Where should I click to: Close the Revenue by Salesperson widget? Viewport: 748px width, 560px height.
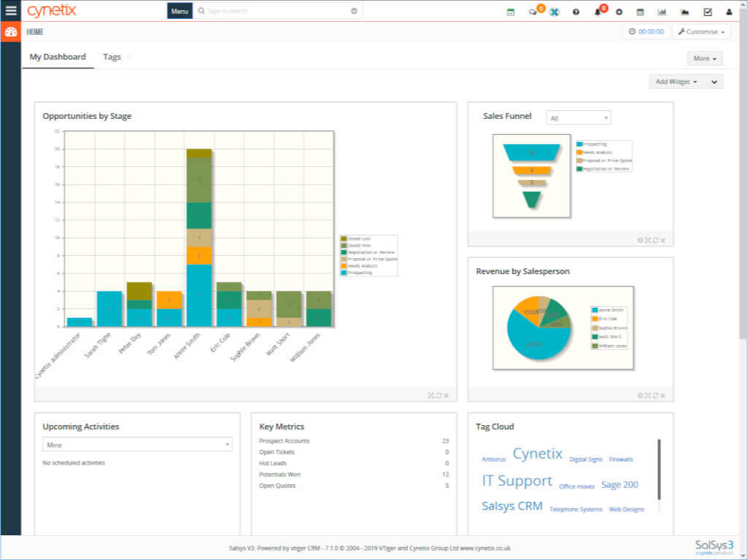(663, 396)
